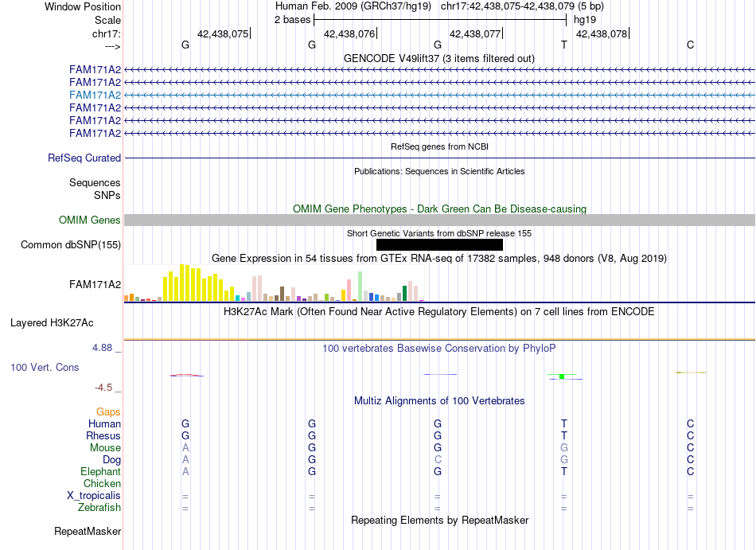Click the 'Mouse' species label
The width and height of the screenshot is (756, 550).
click(x=105, y=448)
